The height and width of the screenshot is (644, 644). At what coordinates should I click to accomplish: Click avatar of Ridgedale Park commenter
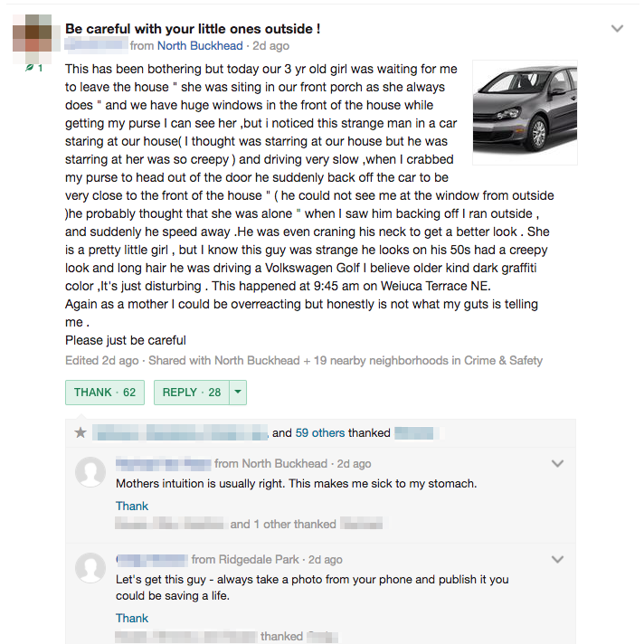pyautogui.click(x=90, y=568)
